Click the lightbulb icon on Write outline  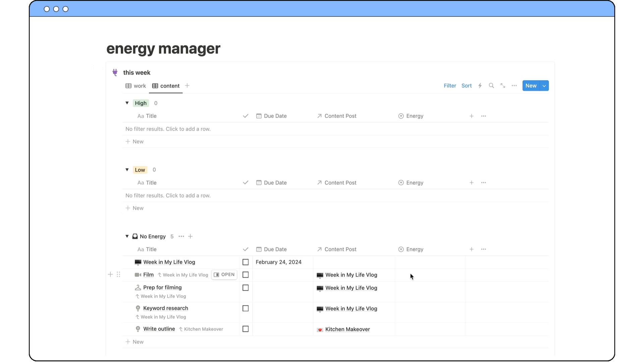138,329
